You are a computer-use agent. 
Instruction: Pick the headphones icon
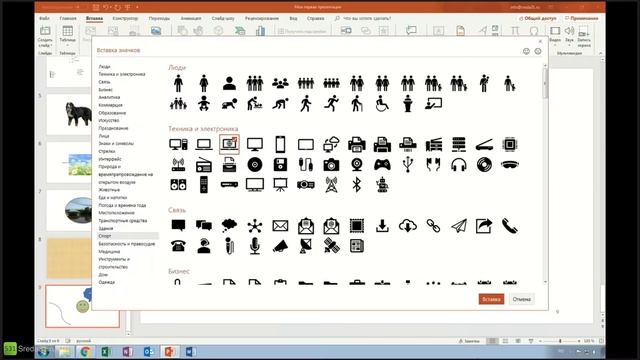point(459,164)
